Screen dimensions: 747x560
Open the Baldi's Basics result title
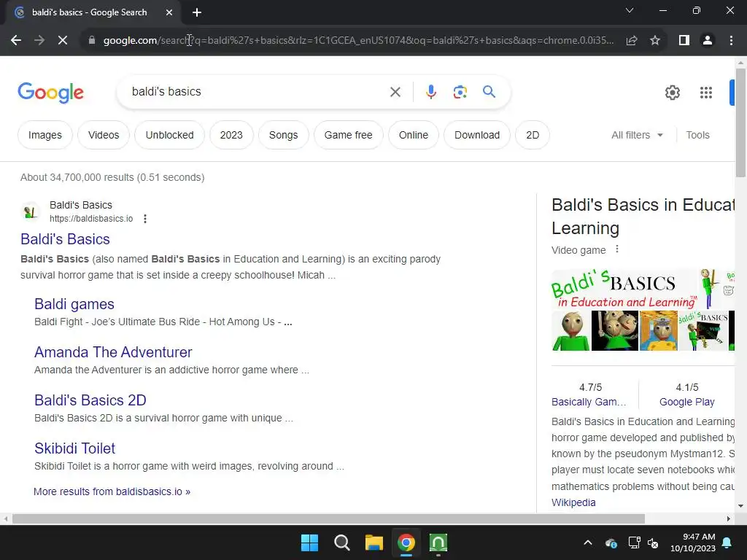click(x=65, y=239)
